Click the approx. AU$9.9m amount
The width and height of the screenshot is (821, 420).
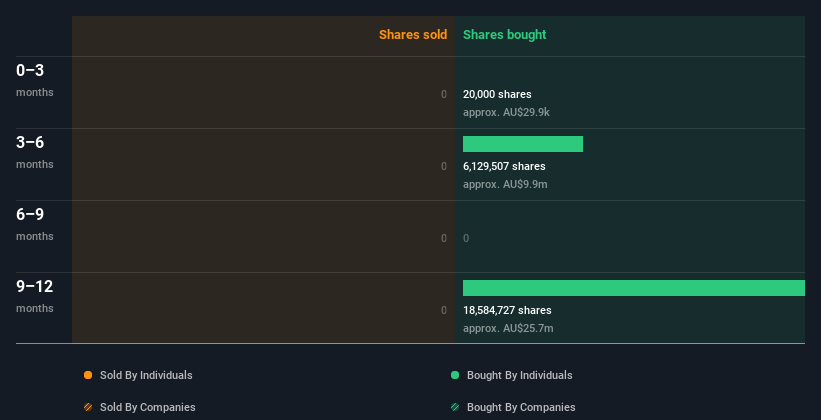point(505,184)
